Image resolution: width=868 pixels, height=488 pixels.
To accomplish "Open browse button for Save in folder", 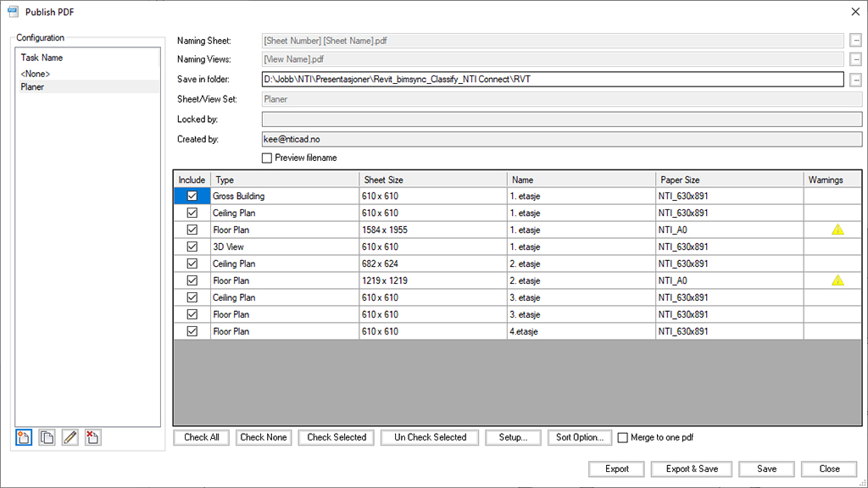I will (855, 80).
